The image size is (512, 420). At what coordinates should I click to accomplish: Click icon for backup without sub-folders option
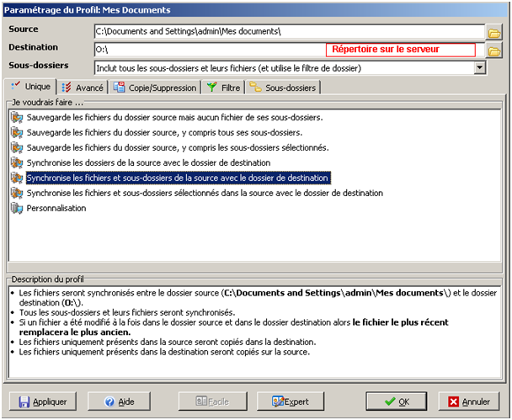(x=17, y=118)
